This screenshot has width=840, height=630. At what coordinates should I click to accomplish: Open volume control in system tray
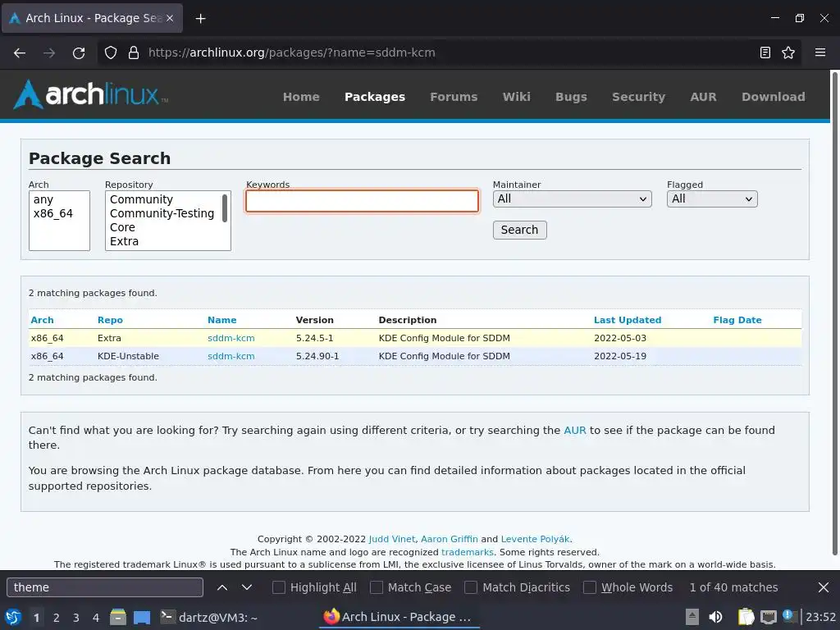click(715, 617)
